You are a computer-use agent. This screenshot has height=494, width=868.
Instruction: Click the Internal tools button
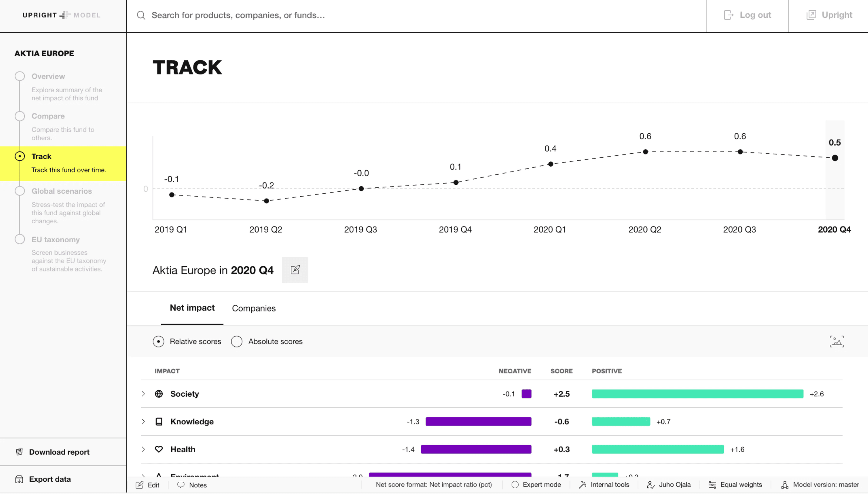pos(604,485)
